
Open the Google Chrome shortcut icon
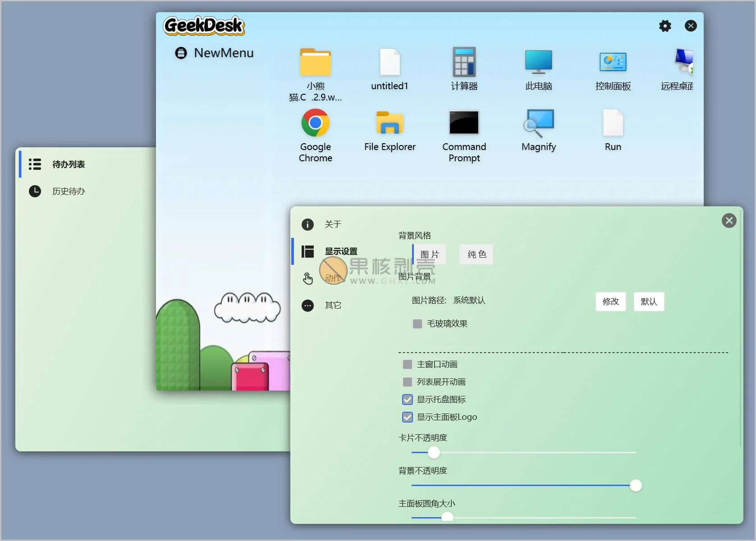click(x=315, y=123)
